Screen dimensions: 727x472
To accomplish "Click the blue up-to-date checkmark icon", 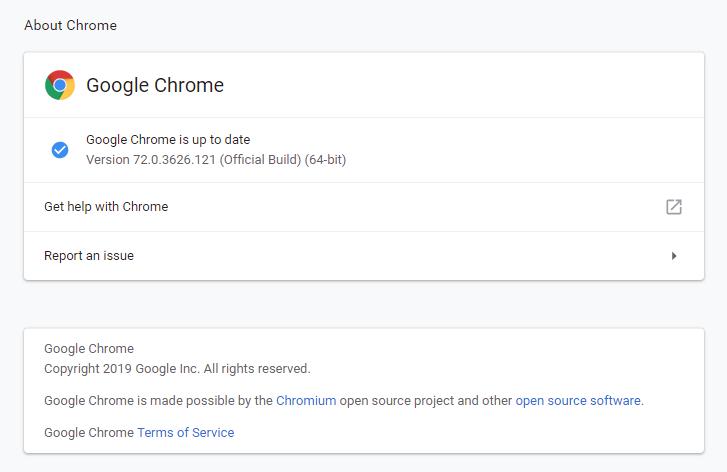I will [60, 150].
